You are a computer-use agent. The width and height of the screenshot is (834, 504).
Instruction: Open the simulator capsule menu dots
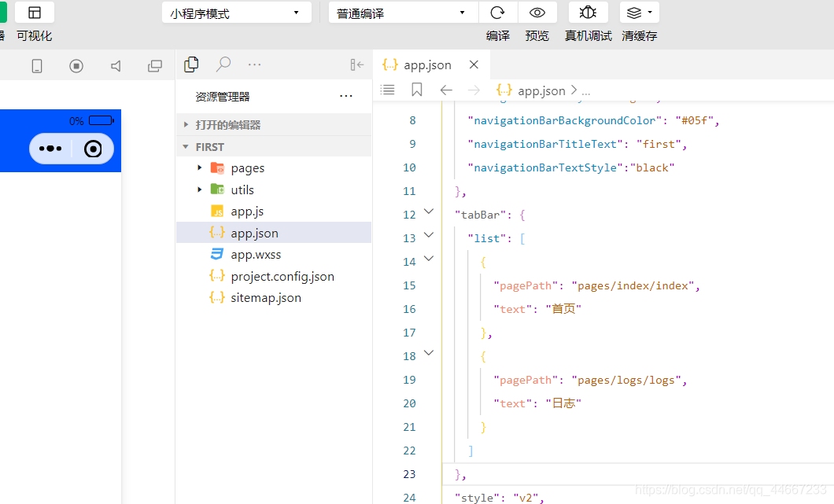[x=50, y=149]
